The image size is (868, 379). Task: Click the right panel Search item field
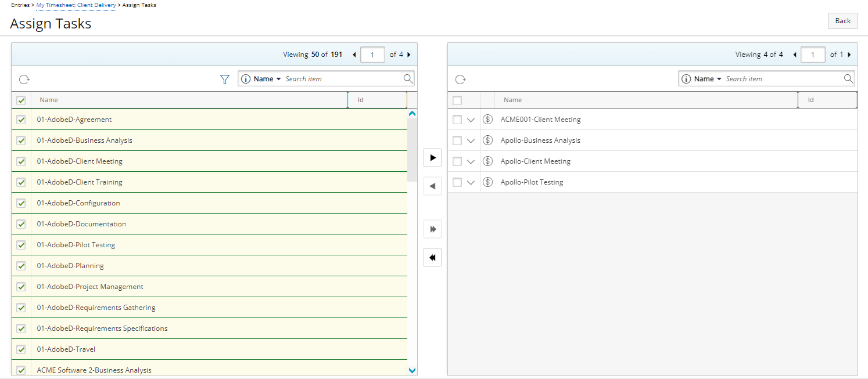pos(783,79)
